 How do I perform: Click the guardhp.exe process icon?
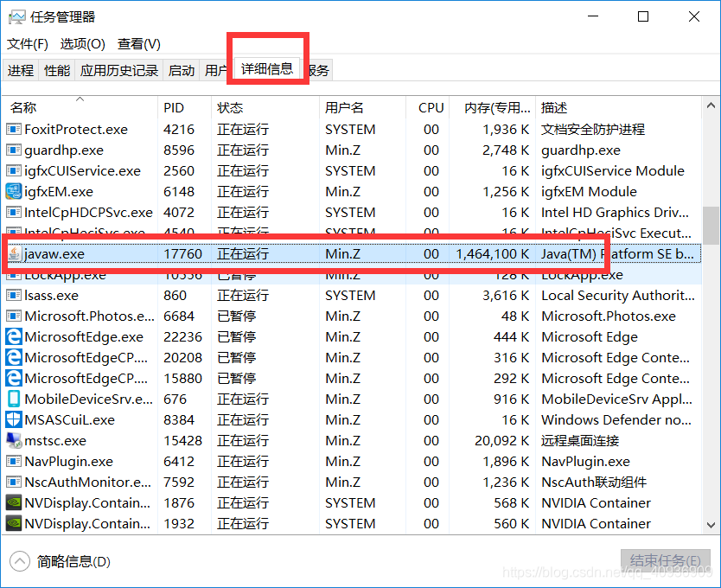tap(13, 150)
